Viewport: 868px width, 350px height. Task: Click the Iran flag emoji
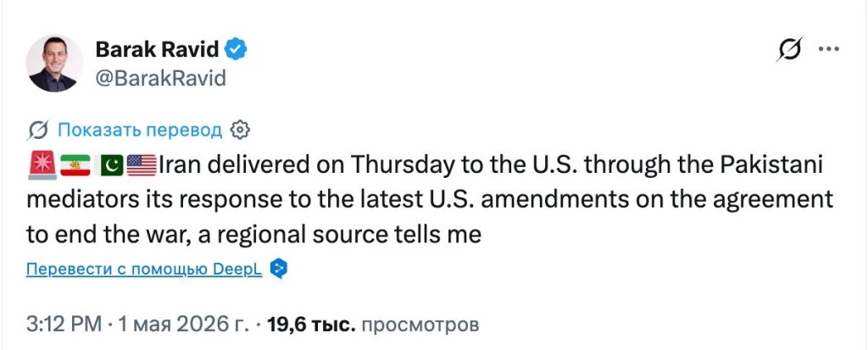pyautogui.click(x=75, y=165)
